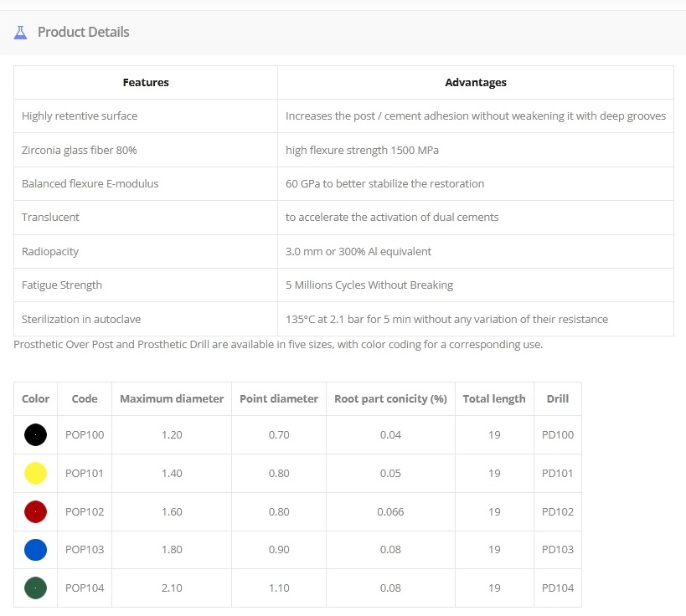Viewport: 686px width, 616px height.
Task: Select the Fatigue Strength feature cell
Action: [x=146, y=285]
